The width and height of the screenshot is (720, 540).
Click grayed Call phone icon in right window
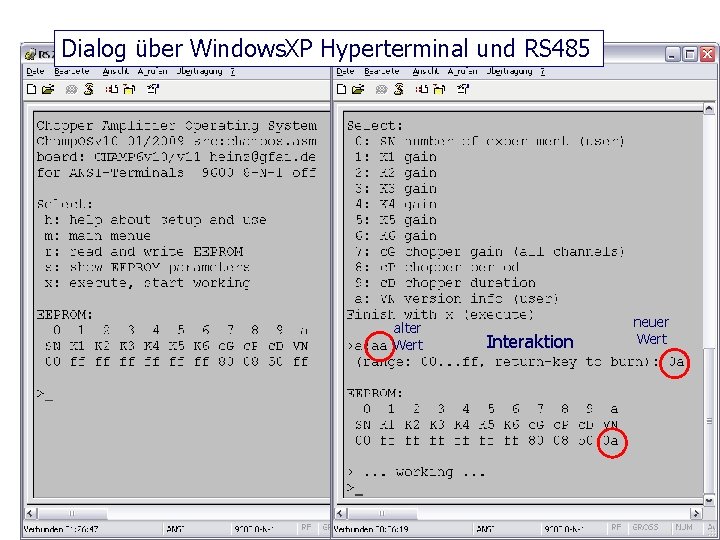coord(381,90)
